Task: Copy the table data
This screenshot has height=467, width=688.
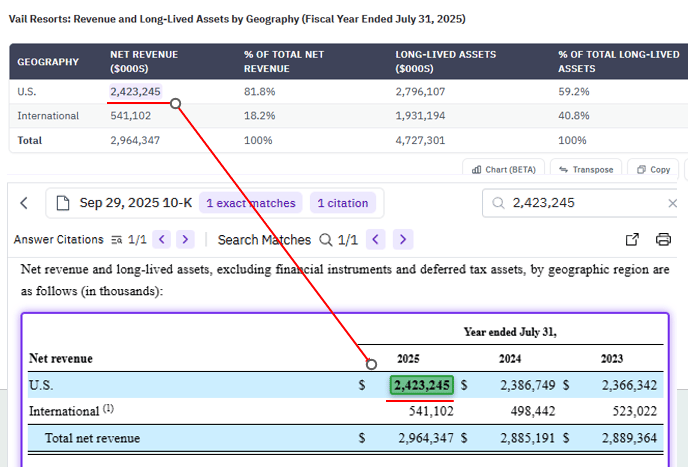Action: click(x=653, y=169)
